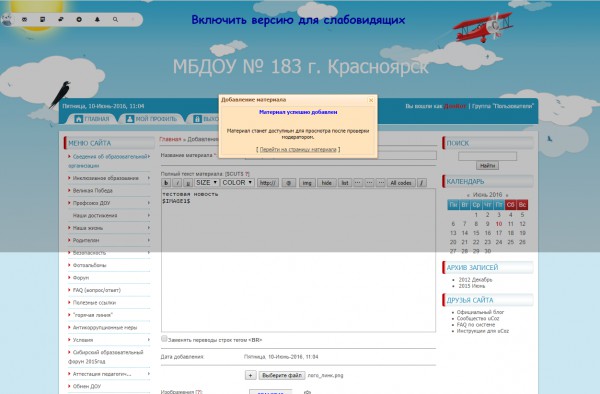Open the messages envelope icon in admin bar

pos(24,20)
